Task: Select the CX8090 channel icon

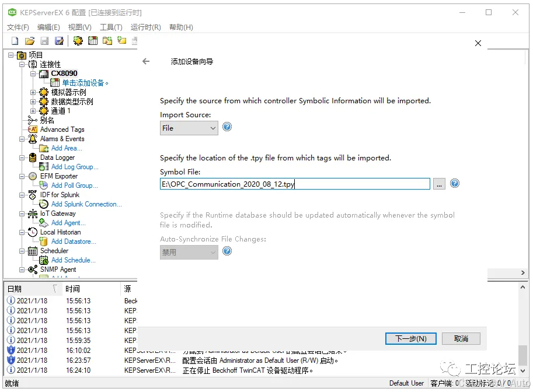Action: click(x=44, y=73)
